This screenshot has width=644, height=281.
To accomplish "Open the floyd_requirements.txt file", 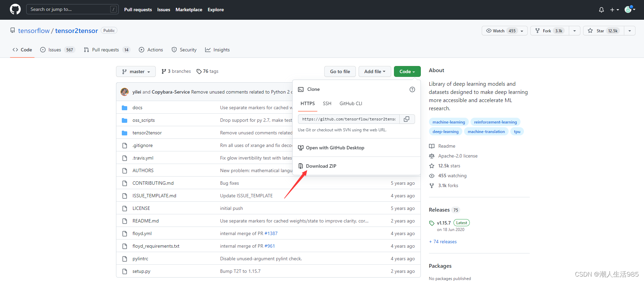I will [x=156, y=246].
